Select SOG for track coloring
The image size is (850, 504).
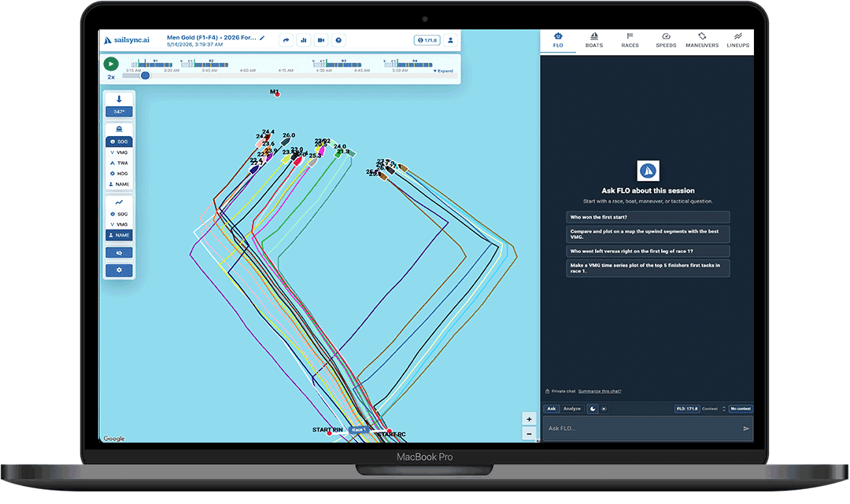coord(120,214)
